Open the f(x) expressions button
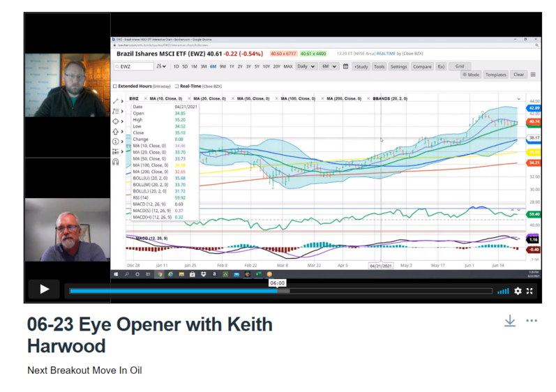556x392 pixels. click(x=441, y=67)
